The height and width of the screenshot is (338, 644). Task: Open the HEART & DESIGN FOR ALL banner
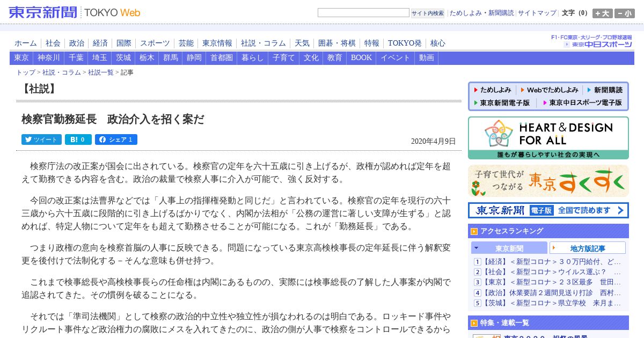pyautogui.click(x=548, y=138)
